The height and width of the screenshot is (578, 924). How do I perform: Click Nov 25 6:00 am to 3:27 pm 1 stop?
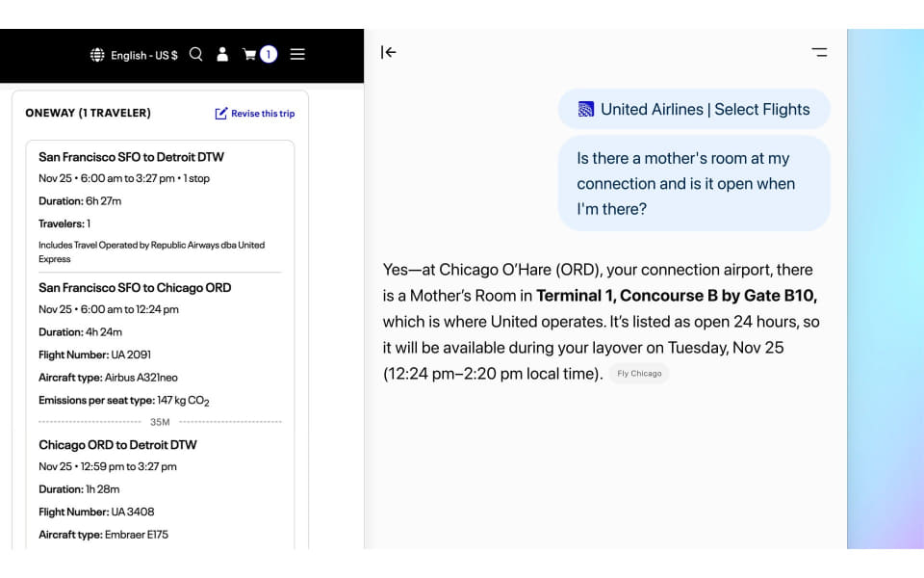tap(124, 178)
